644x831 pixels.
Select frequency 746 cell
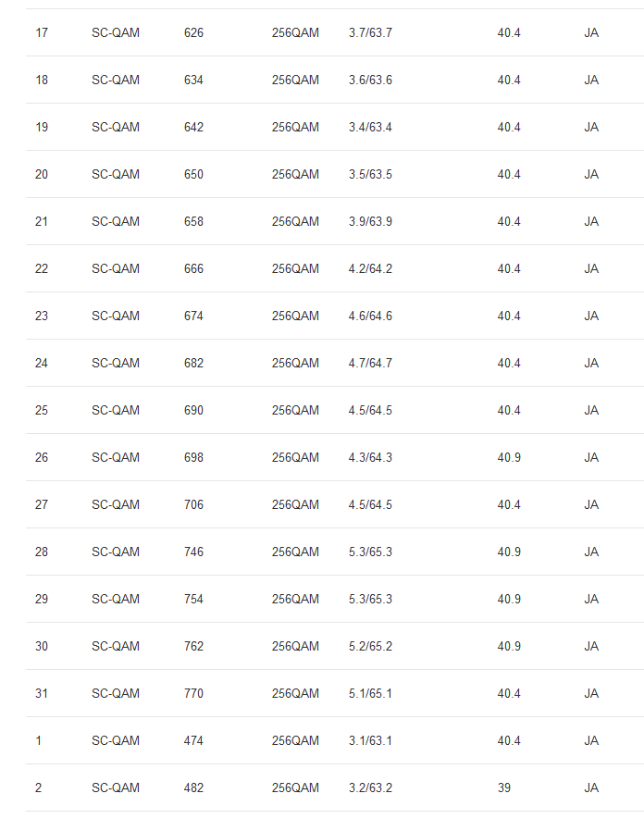tap(193, 552)
